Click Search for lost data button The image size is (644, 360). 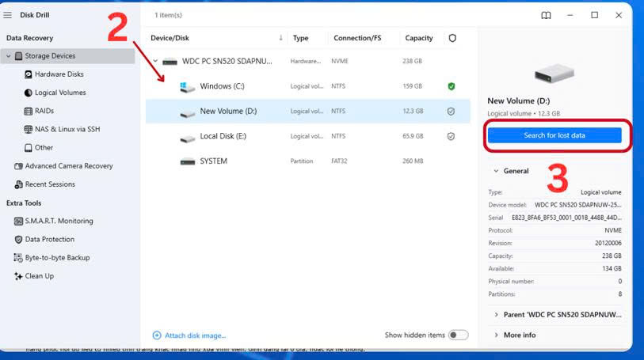(554, 135)
